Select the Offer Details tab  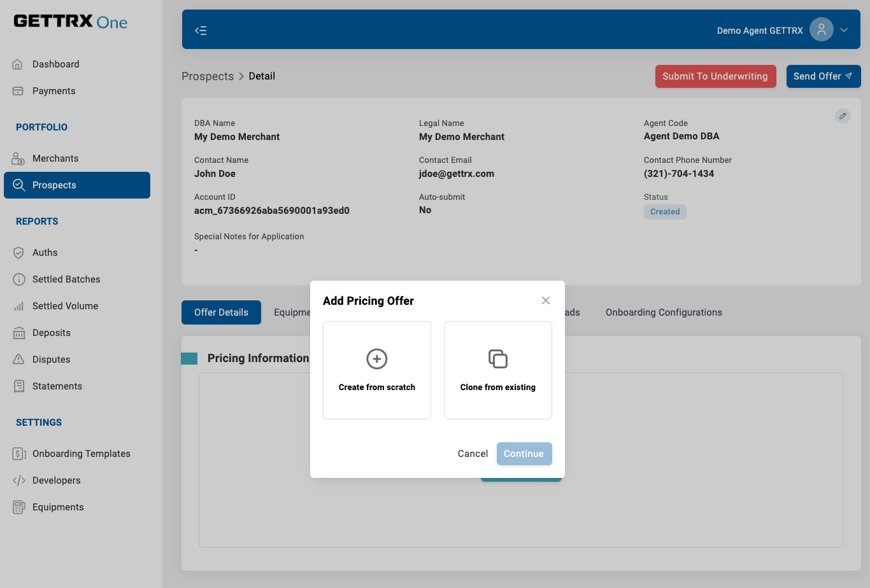221,312
